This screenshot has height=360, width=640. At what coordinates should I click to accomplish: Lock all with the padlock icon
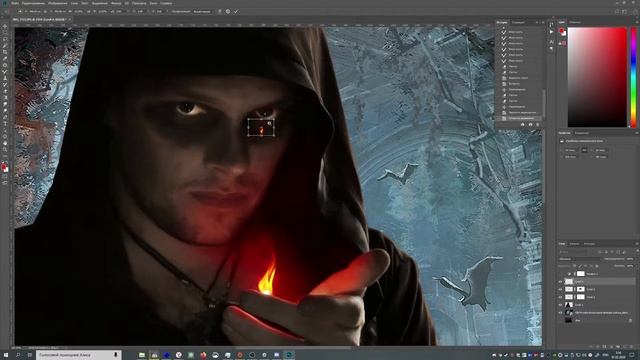click(x=597, y=266)
